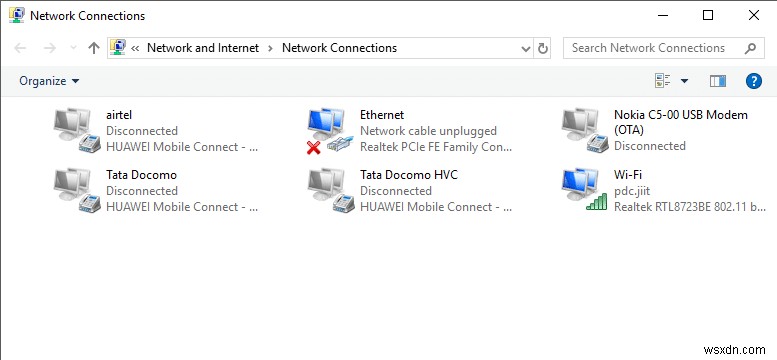Click the title bar Network Connections icon
This screenshot has height=360, width=777.
tap(17, 15)
